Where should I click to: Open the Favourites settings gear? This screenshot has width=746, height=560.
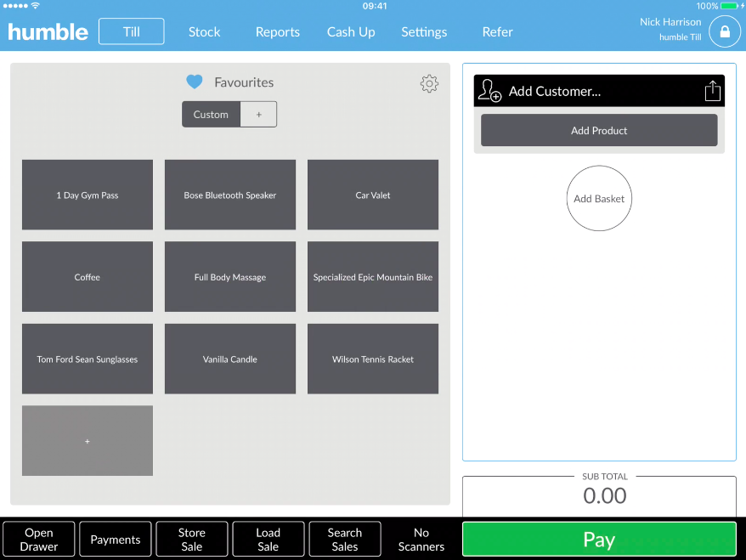429,83
